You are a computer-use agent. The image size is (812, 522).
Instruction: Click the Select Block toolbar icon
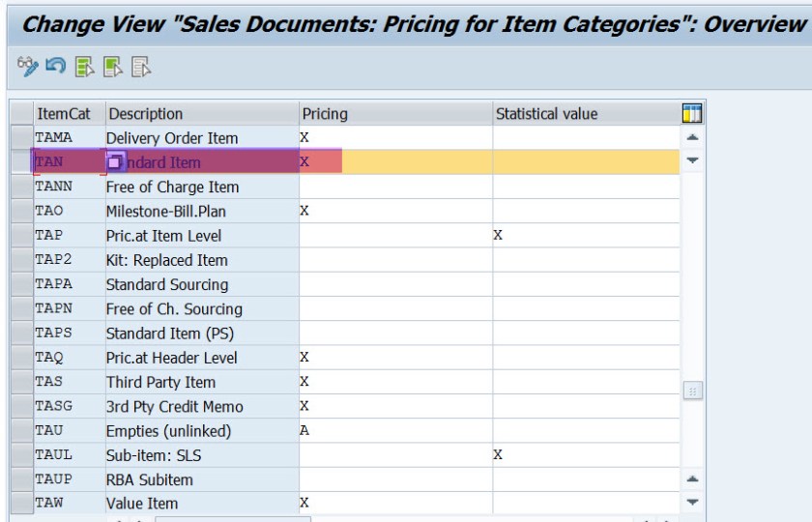click(112, 67)
